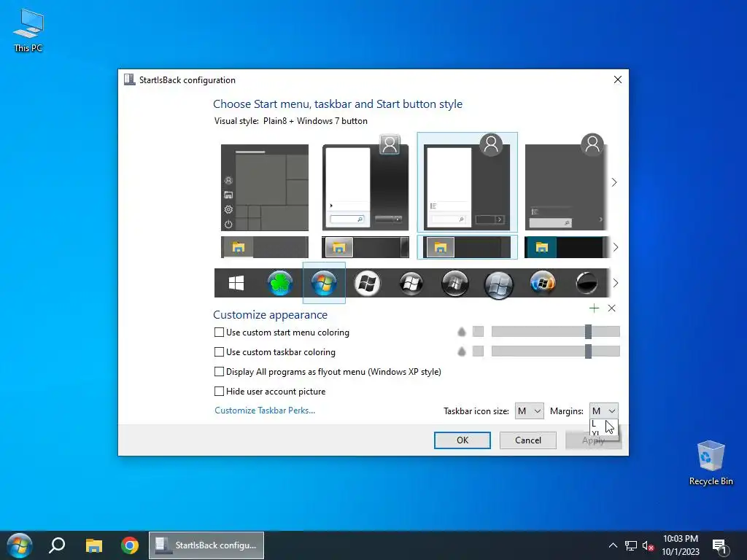The image size is (747, 560).
Task: Collapse the Margins dropdown
Action: (603, 411)
